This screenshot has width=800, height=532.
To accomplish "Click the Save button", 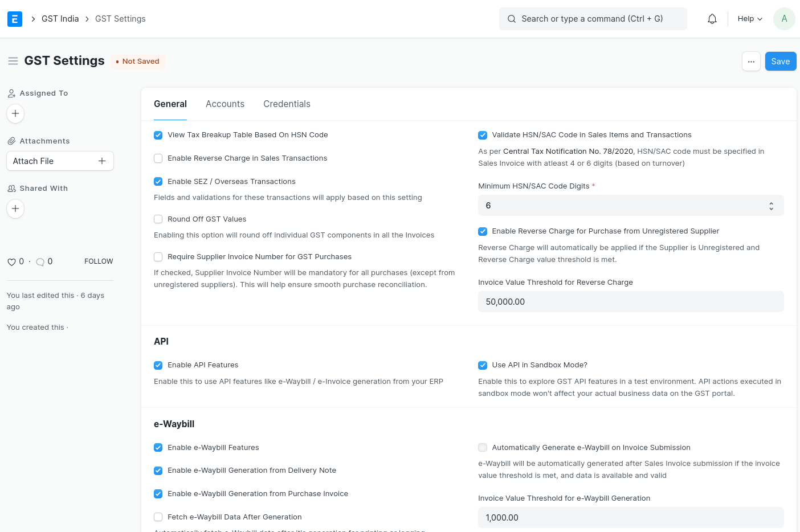I will [780, 62].
